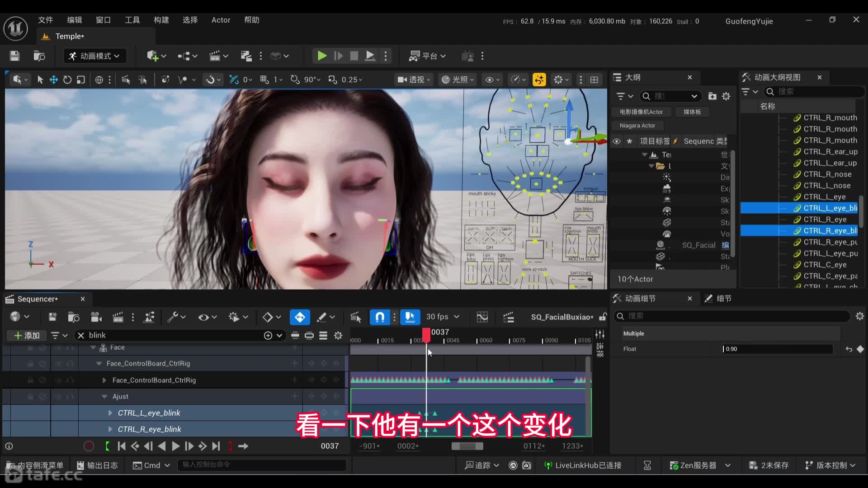Click the camera creation icon in Sequencer toolbar
Viewport: 868px width, 488px height.
pyautogui.click(x=96, y=317)
